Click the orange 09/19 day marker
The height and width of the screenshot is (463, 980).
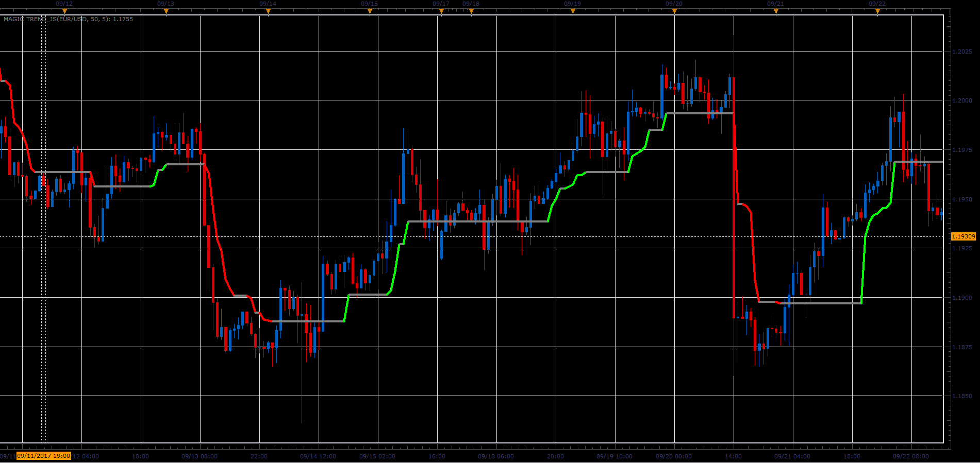click(x=573, y=11)
